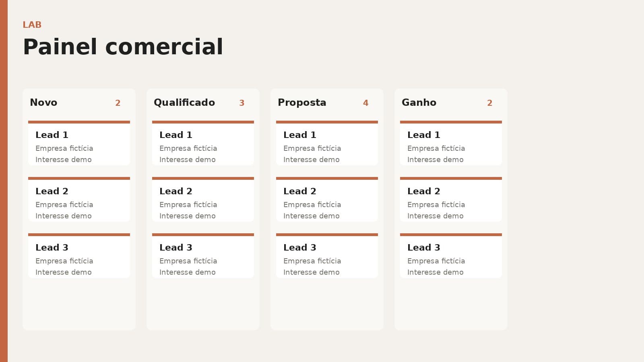This screenshot has width=644, height=362.
Task: Click the LAB label above the title
Action: tap(32, 25)
